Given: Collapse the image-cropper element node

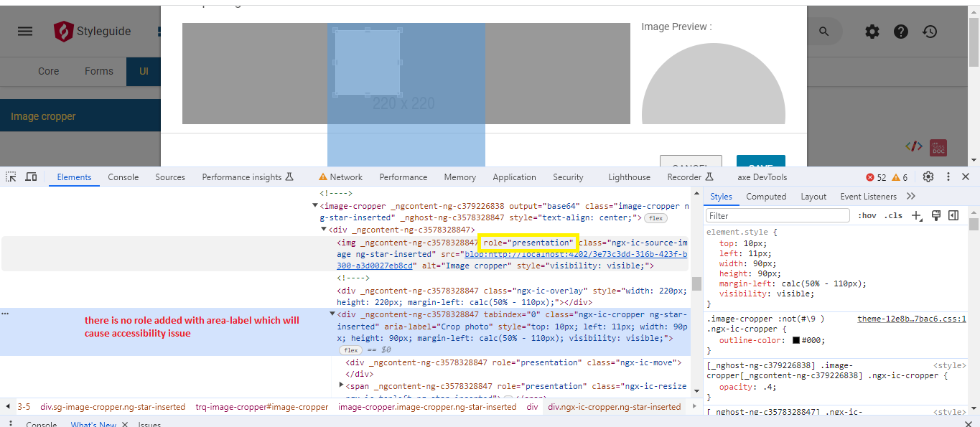Looking at the screenshot, I should click(x=314, y=206).
